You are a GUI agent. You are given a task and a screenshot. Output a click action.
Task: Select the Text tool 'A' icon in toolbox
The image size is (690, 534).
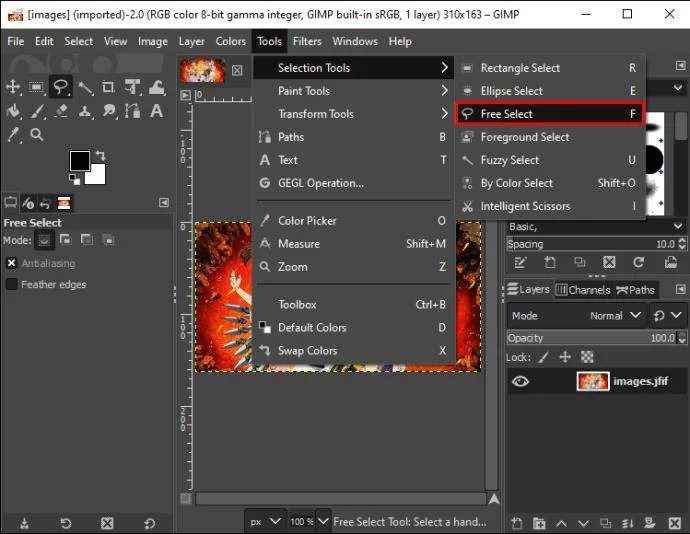tap(157, 111)
